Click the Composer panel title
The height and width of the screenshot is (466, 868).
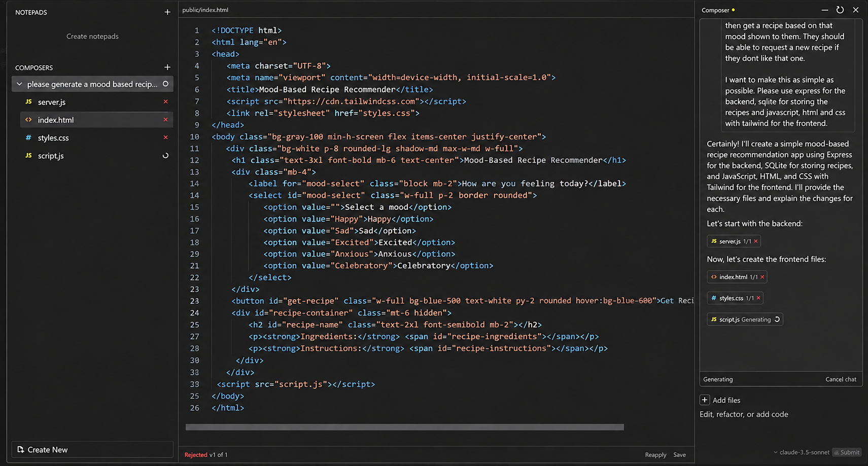coord(715,10)
